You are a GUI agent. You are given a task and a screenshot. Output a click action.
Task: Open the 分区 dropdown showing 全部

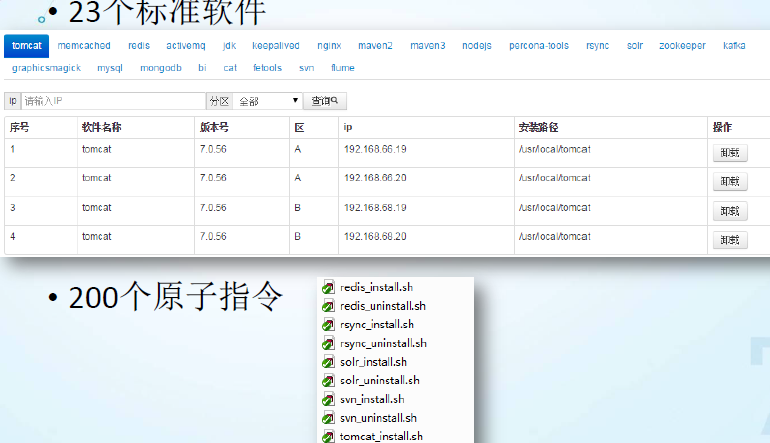268,101
